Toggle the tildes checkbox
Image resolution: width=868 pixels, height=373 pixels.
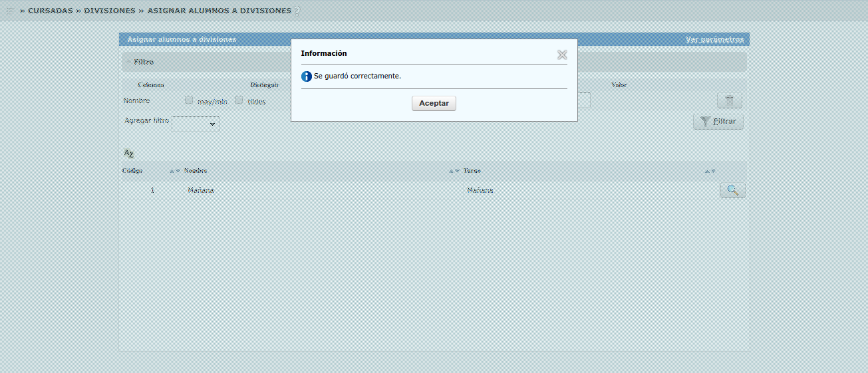point(239,100)
